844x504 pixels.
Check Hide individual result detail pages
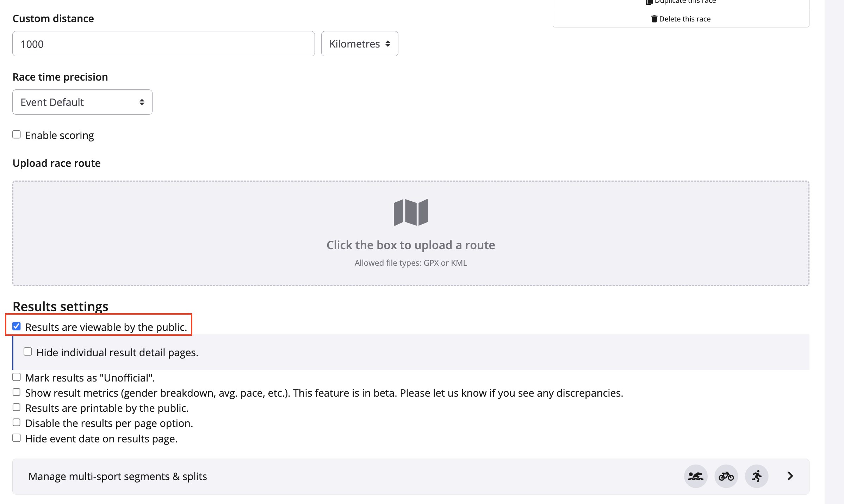coord(28,352)
